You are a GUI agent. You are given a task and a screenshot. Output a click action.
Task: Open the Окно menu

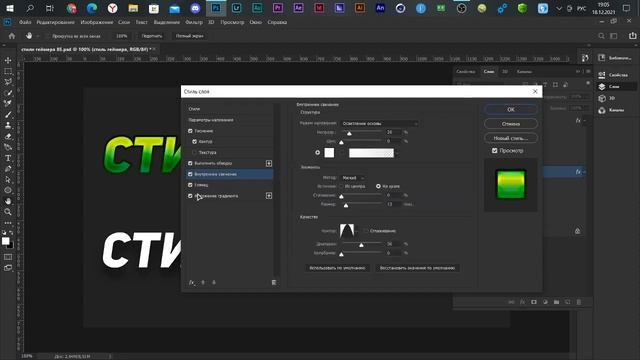coord(256,22)
